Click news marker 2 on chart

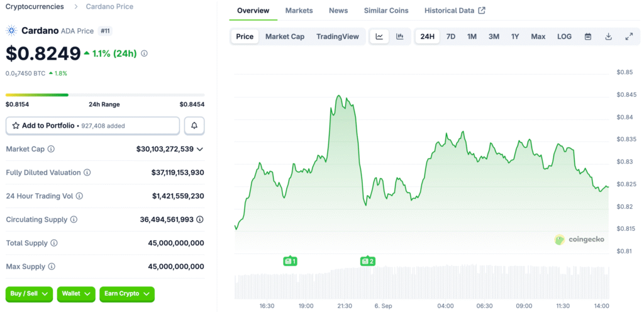click(x=367, y=260)
